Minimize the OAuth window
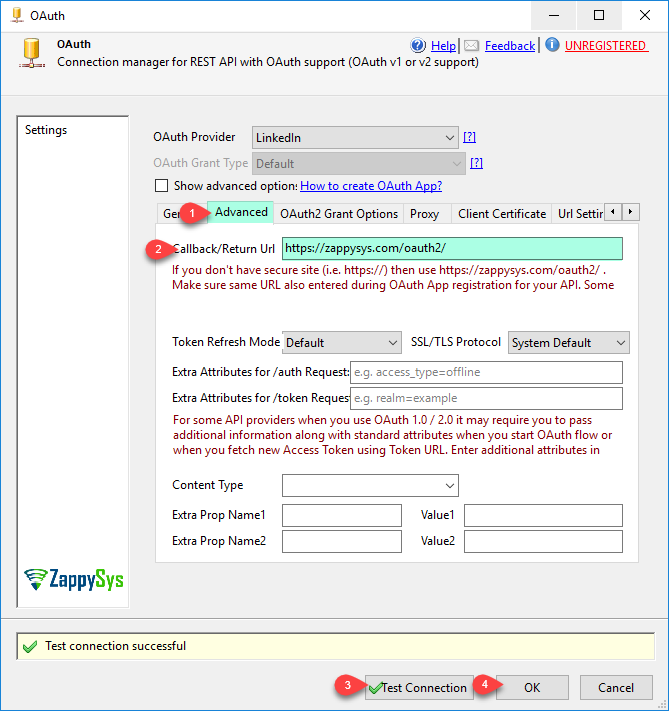Viewport: 669px width, 711px height. coord(554,15)
